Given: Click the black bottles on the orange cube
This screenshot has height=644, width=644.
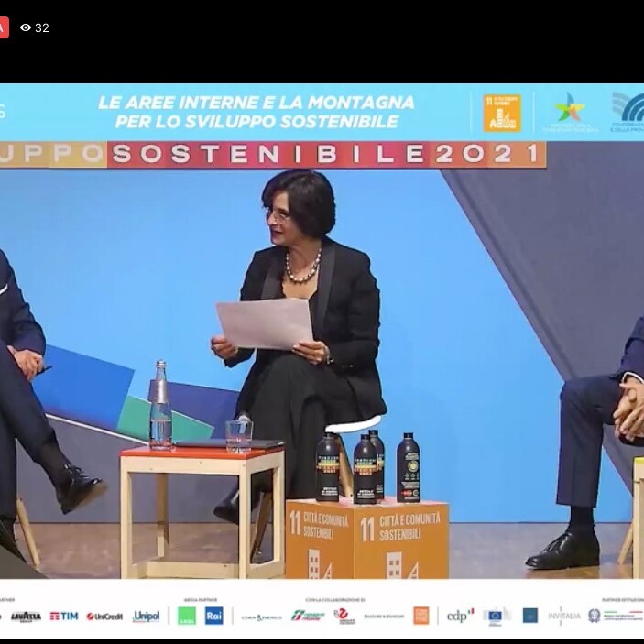Looking at the screenshot, I should pos(368,467).
